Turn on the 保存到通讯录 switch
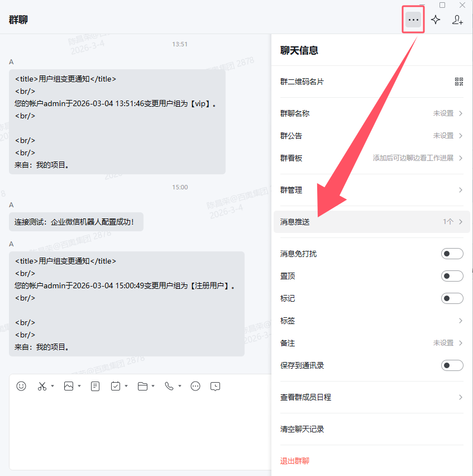 452,365
